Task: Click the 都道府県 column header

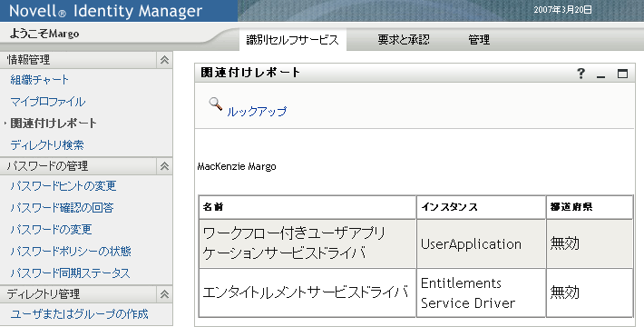Action: (590, 207)
